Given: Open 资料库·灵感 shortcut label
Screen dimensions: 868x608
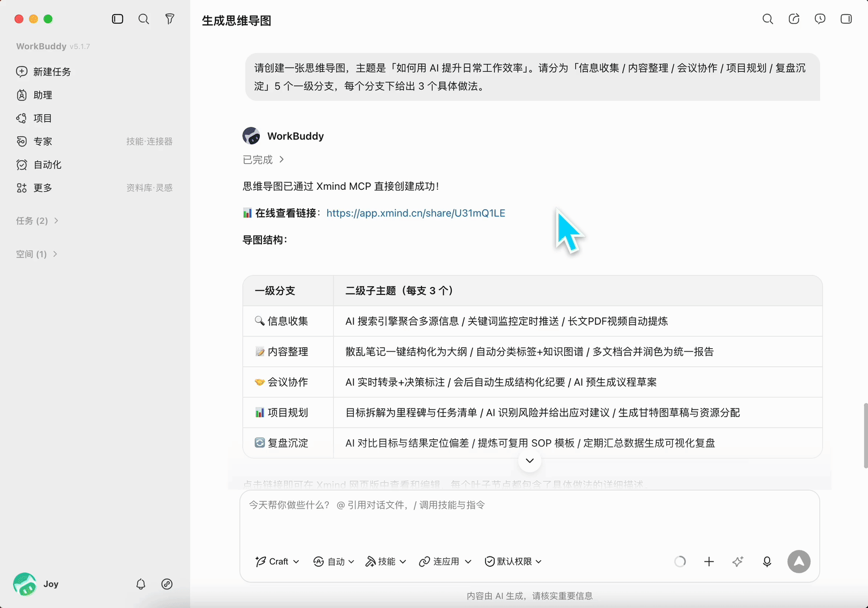Looking at the screenshot, I should coord(149,188).
